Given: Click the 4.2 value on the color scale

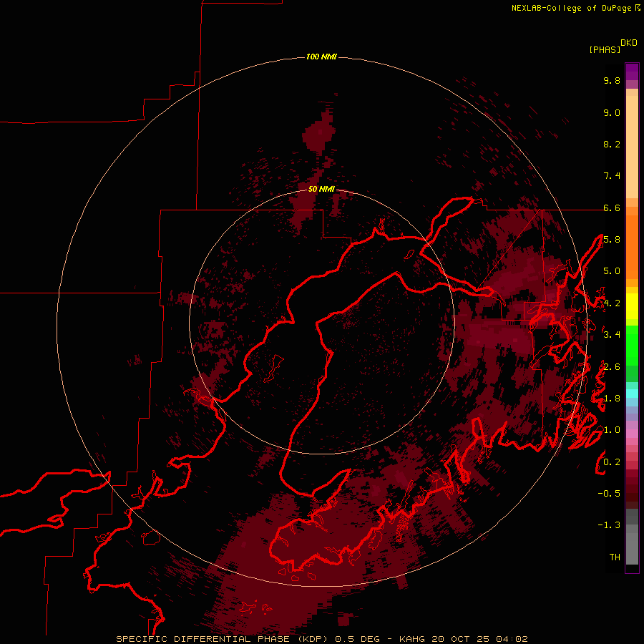Looking at the screenshot, I should pos(612,303).
